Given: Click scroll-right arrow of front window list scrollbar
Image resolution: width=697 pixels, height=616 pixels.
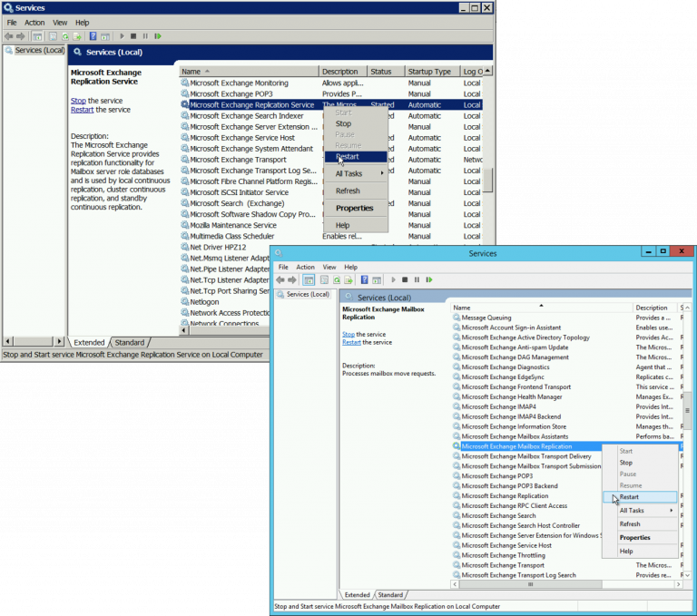Looking at the screenshot, I should (x=678, y=584).
